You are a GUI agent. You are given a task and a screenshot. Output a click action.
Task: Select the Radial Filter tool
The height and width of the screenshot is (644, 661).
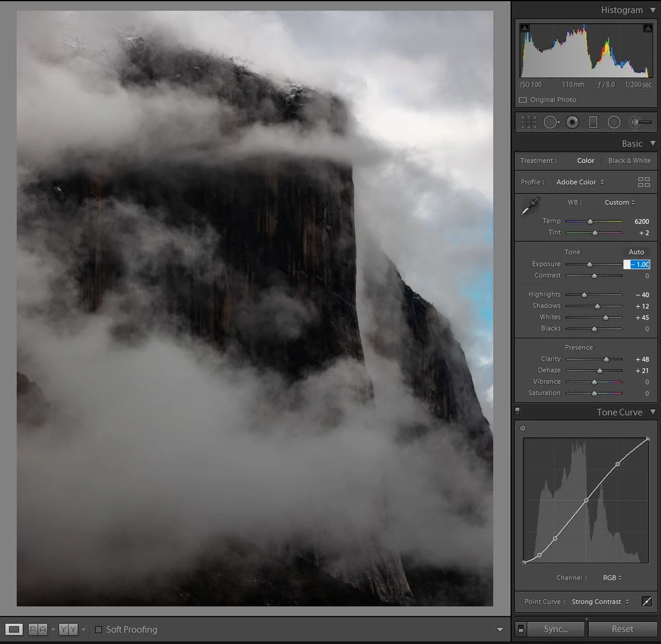point(614,122)
